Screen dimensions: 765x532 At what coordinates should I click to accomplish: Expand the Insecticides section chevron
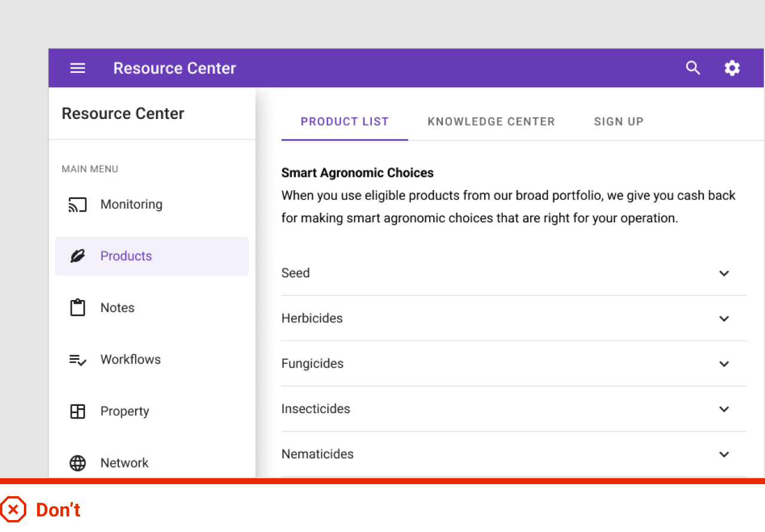tap(724, 409)
